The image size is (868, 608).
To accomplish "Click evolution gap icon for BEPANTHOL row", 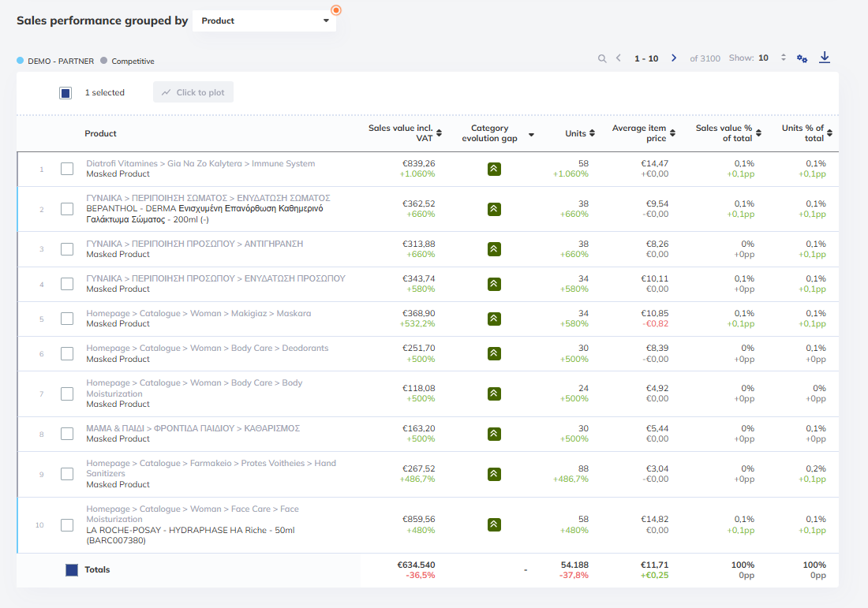I will (494, 209).
